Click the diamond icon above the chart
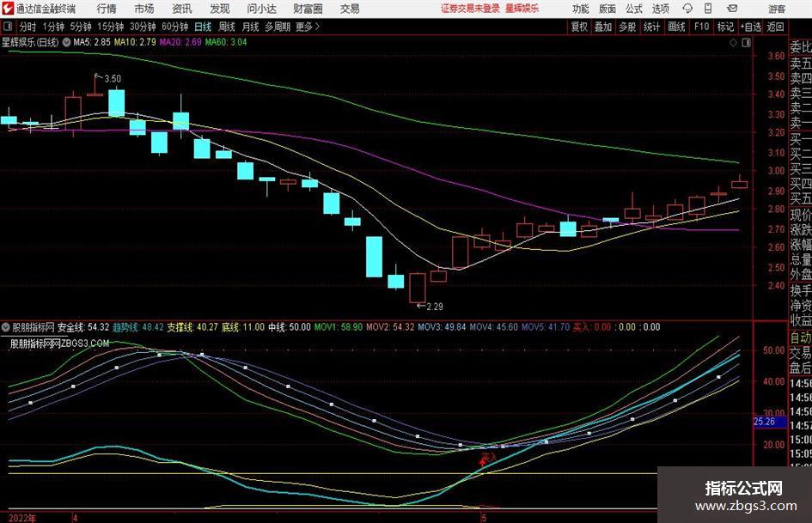This screenshot has width=812, height=523. pos(733,43)
